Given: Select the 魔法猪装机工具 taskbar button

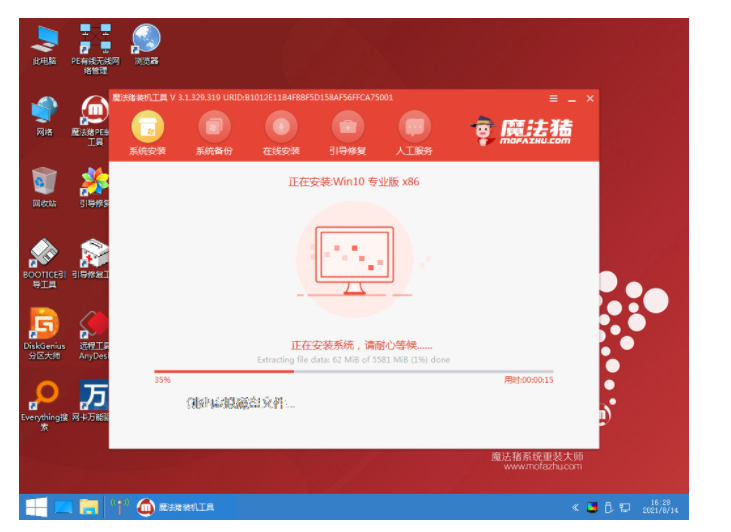Looking at the screenshot, I should (x=175, y=507).
